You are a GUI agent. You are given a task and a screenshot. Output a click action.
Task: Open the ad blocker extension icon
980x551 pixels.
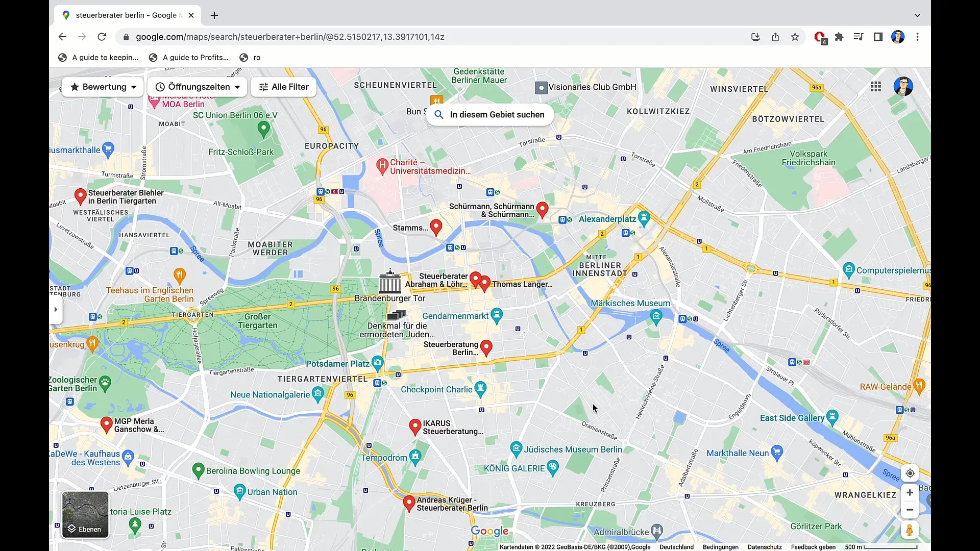point(820,37)
